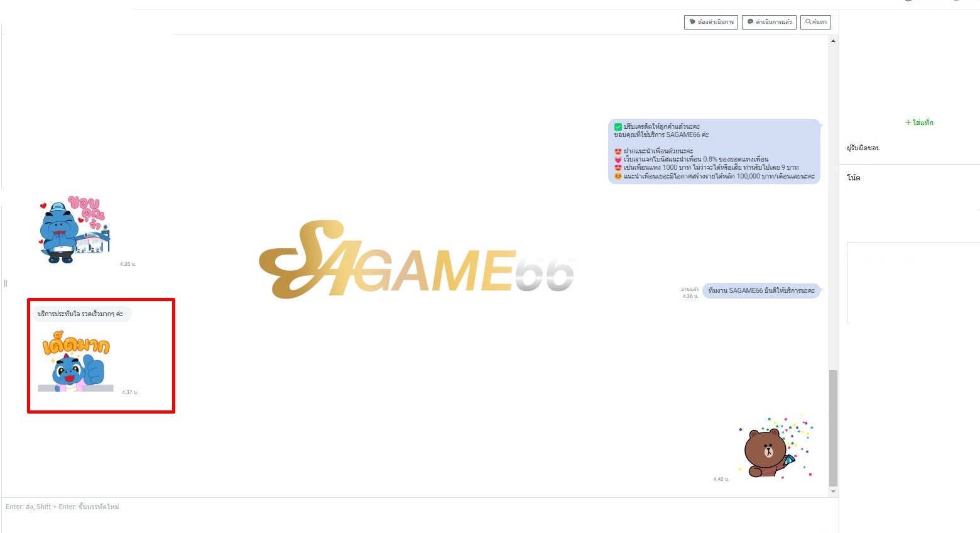
Task: Open chat search with ค้นหา button
Action: pos(815,22)
